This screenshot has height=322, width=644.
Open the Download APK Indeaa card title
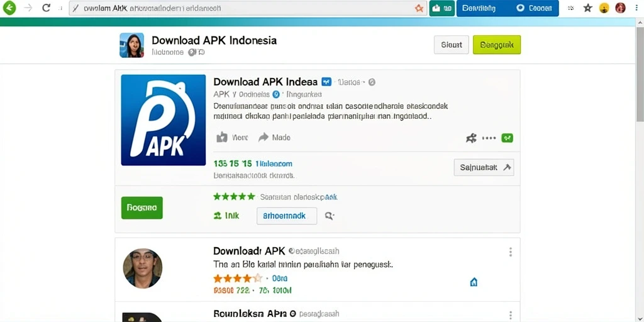[x=265, y=82]
